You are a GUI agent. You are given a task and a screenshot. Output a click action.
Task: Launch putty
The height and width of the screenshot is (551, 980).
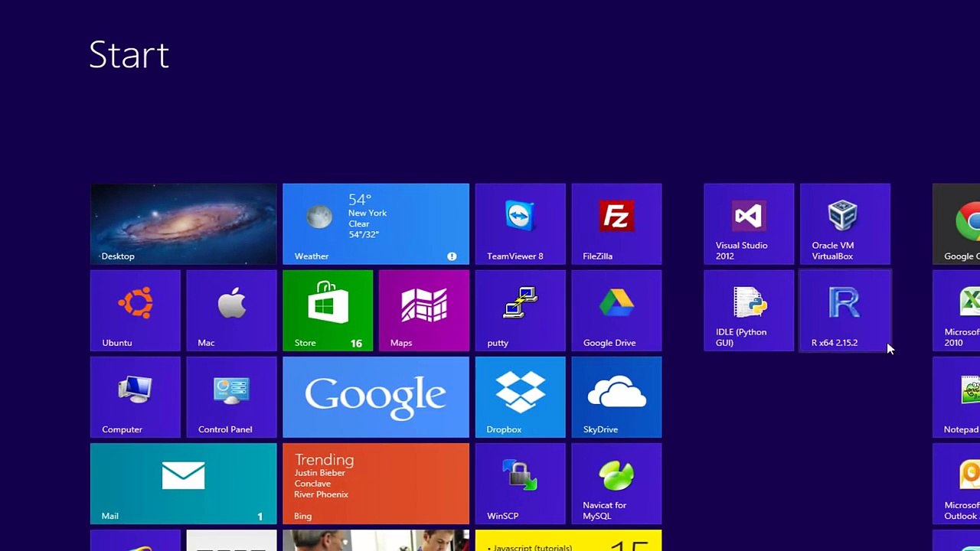pyautogui.click(x=521, y=311)
